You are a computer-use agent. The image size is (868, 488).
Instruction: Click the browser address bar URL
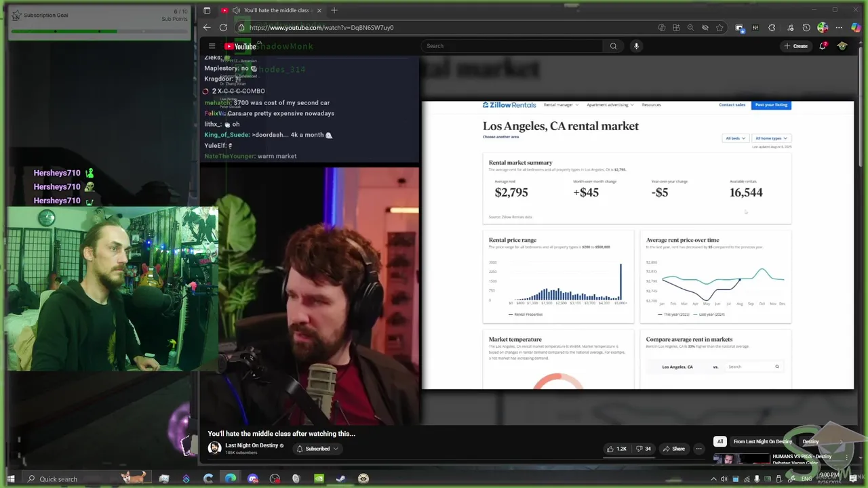pos(321,28)
